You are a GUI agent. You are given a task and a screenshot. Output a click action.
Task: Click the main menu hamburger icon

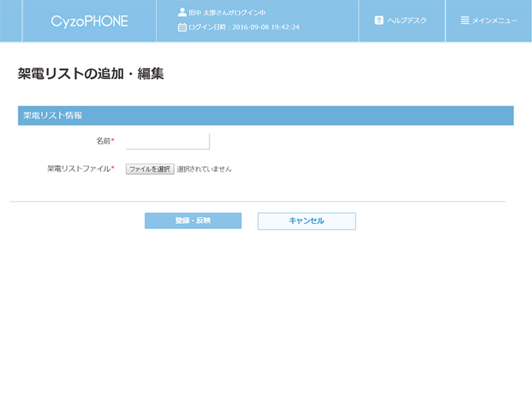[x=465, y=21]
